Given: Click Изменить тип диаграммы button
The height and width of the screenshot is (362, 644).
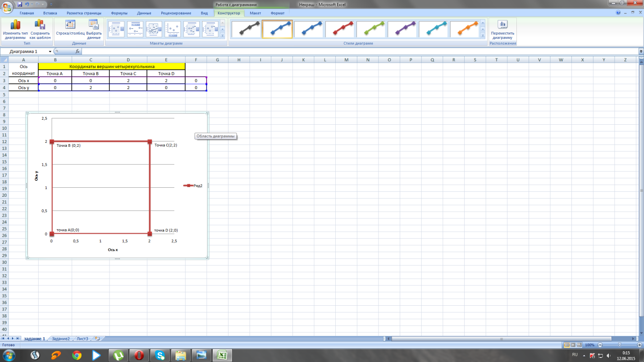Looking at the screenshot, I should 15,30.
